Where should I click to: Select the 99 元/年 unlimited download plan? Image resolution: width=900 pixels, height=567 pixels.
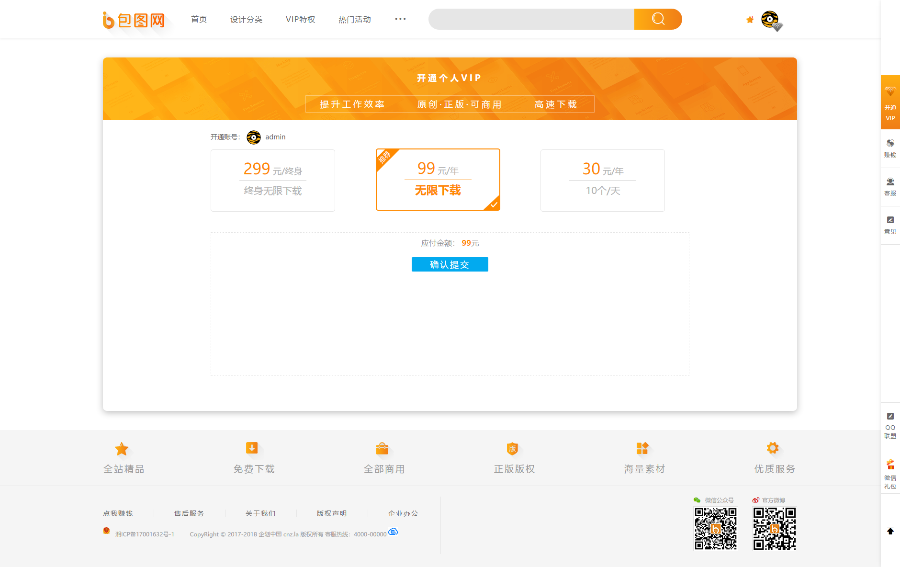tap(438, 180)
